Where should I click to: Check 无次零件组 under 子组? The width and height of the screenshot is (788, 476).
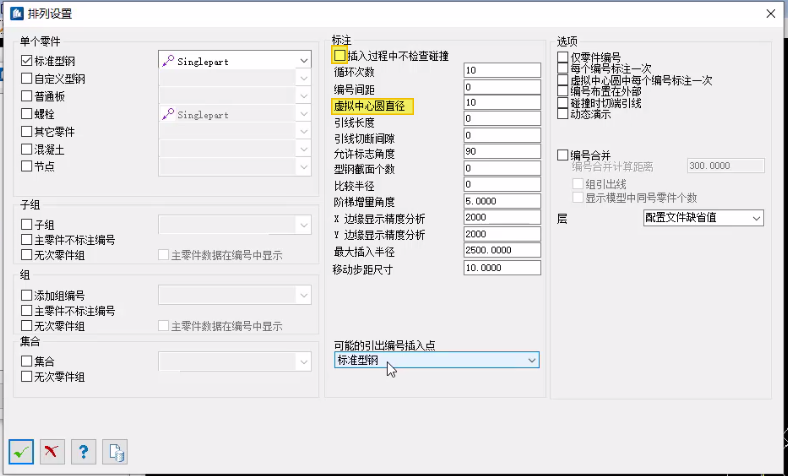coord(27,255)
